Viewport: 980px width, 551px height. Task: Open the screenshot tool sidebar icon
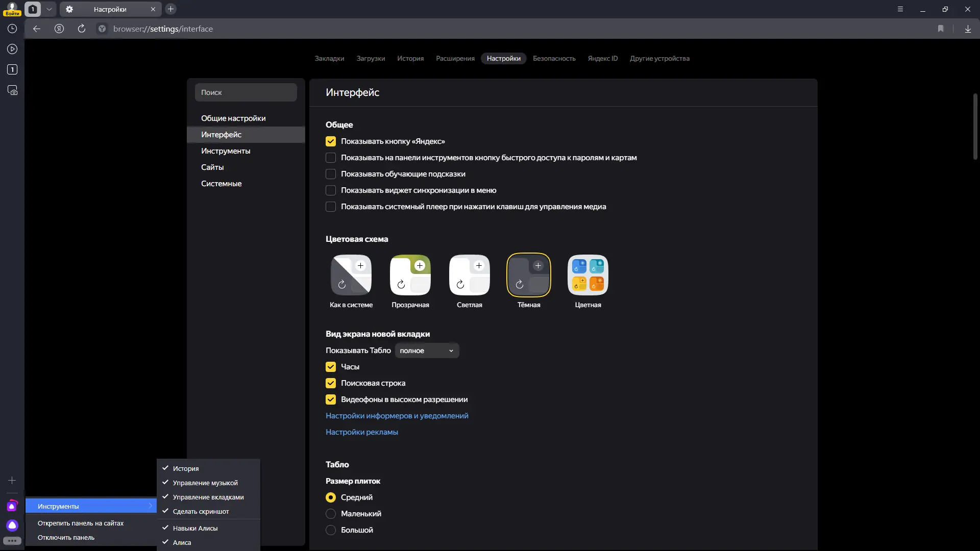(x=12, y=90)
